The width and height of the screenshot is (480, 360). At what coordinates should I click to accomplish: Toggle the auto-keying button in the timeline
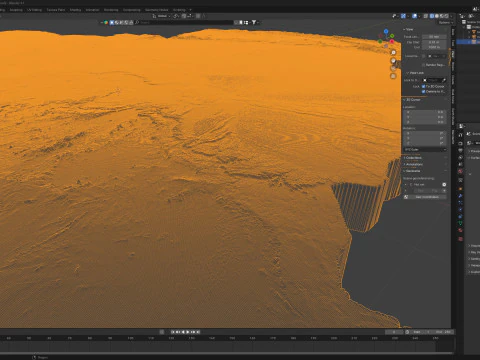coord(162,332)
